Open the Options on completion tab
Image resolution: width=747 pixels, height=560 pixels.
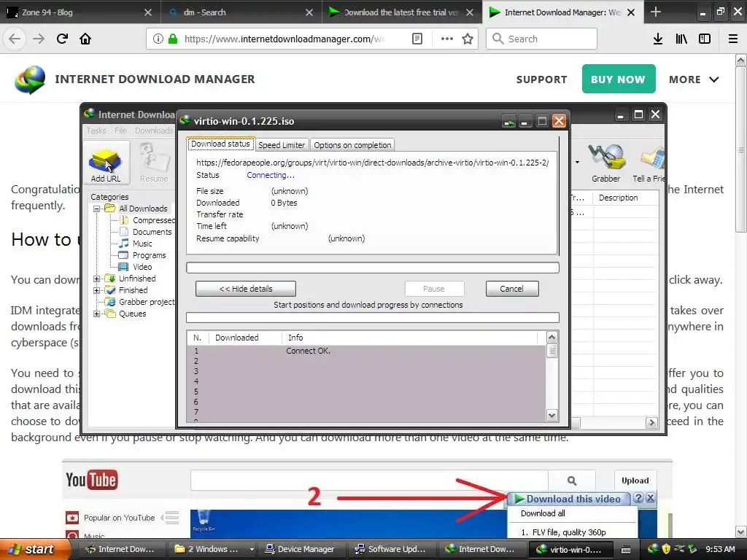tap(352, 145)
